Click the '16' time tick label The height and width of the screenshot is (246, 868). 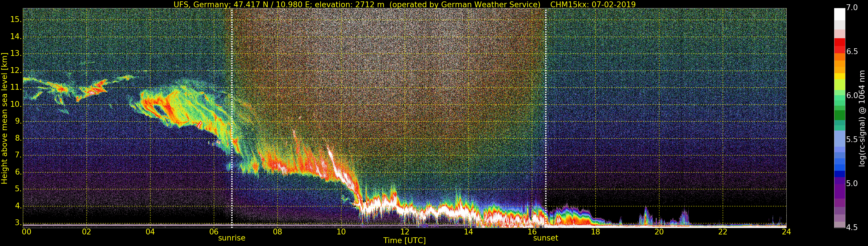pos(532,232)
